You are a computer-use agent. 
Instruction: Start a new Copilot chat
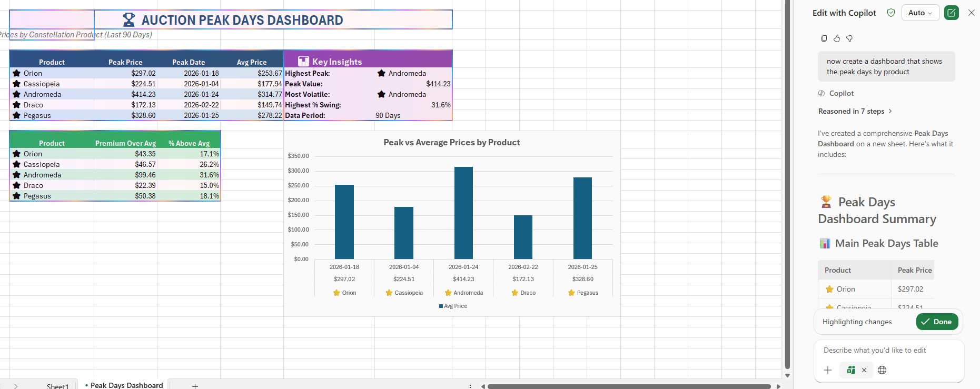(951, 13)
